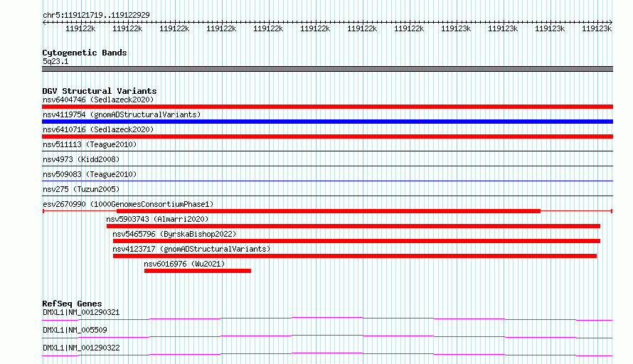The height and width of the screenshot is (364, 633).
Task: Select the 5q23.1 band label
Action: click(x=55, y=61)
